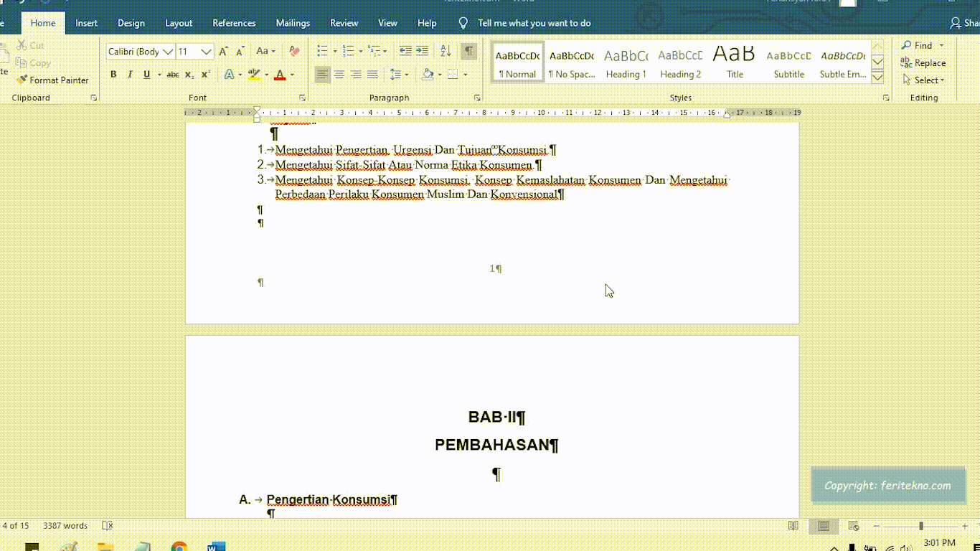
Task: Open Paragraph settings dialog launcher
Action: pos(477,98)
